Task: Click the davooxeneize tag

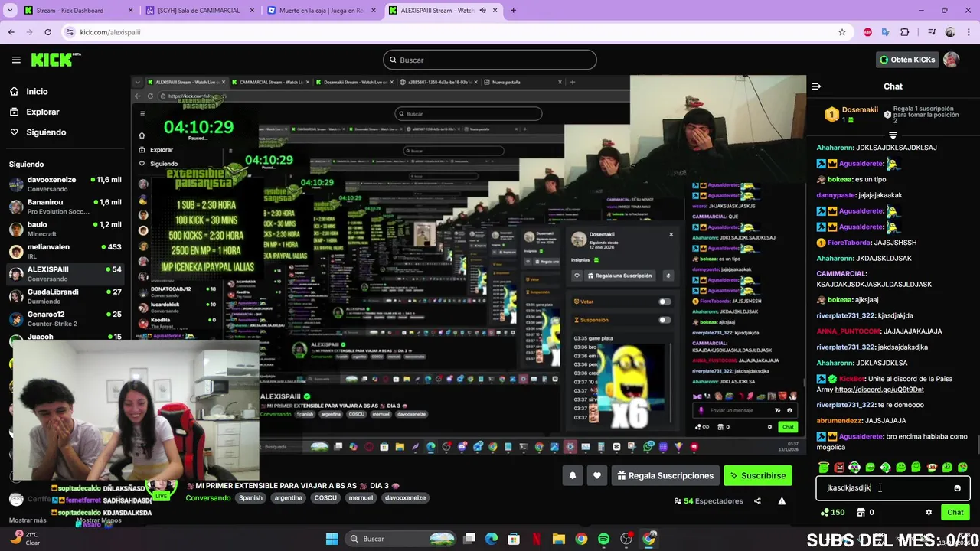Action: [405, 498]
